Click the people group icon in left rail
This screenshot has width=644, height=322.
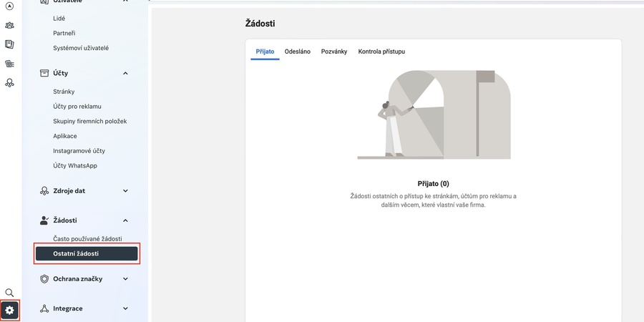pos(9,25)
